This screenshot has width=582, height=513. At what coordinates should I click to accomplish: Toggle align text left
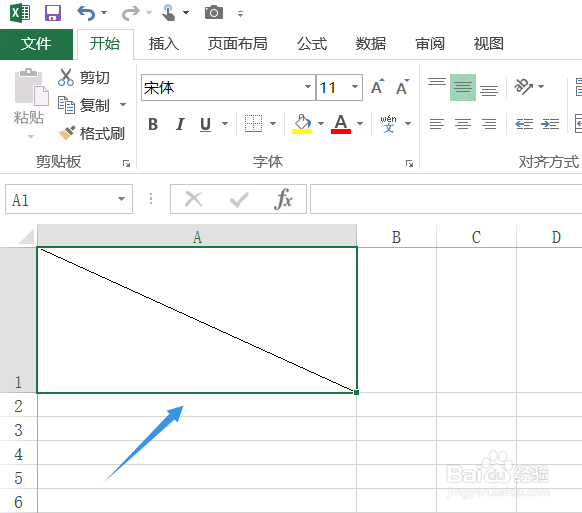(437, 124)
